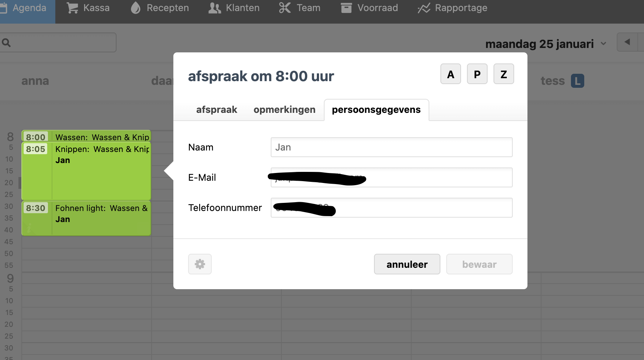644x360 pixels.
Task: Click the Team scissors icon
Action: coord(285,8)
